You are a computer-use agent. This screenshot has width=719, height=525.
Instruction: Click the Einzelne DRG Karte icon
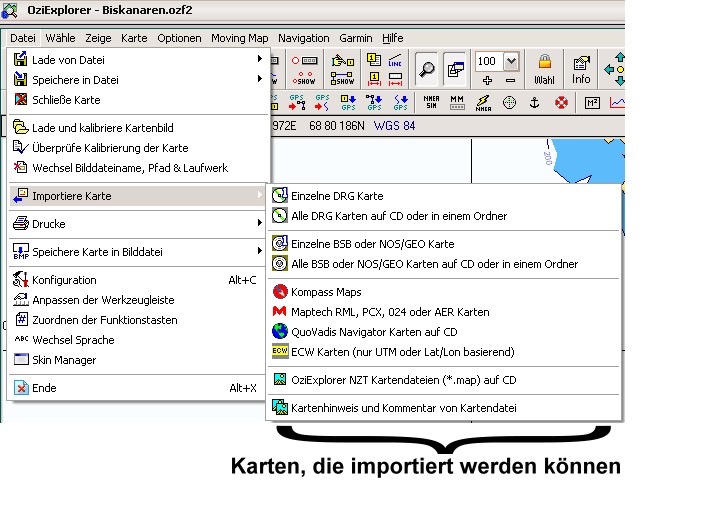point(280,195)
